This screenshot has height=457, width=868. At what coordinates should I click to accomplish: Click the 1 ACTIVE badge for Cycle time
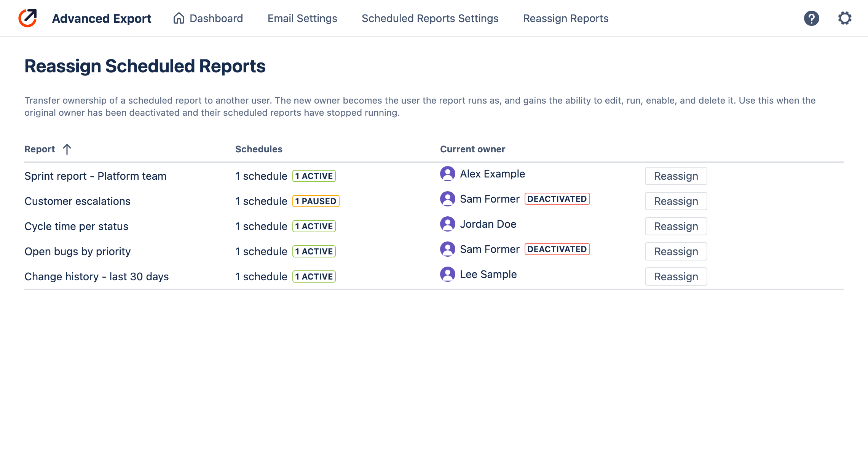tap(314, 226)
